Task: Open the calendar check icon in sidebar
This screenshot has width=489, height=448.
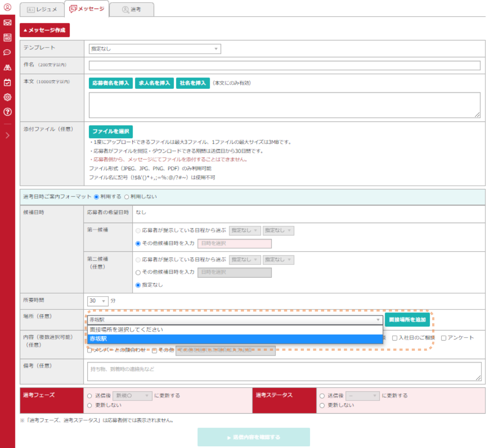Action: tap(7, 82)
